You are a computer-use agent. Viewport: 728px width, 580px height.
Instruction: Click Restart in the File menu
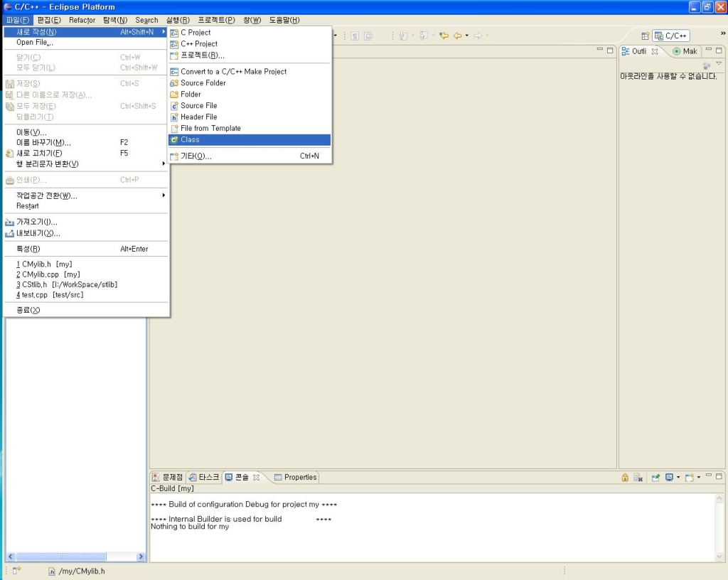coord(86,206)
